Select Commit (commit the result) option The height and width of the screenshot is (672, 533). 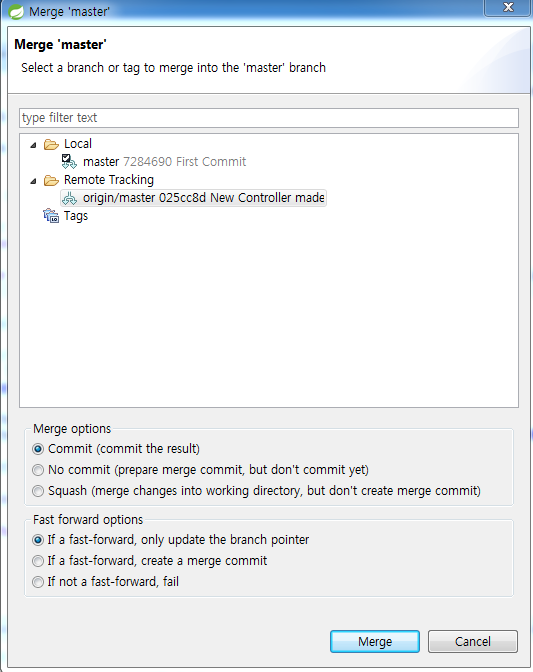tap(38, 449)
